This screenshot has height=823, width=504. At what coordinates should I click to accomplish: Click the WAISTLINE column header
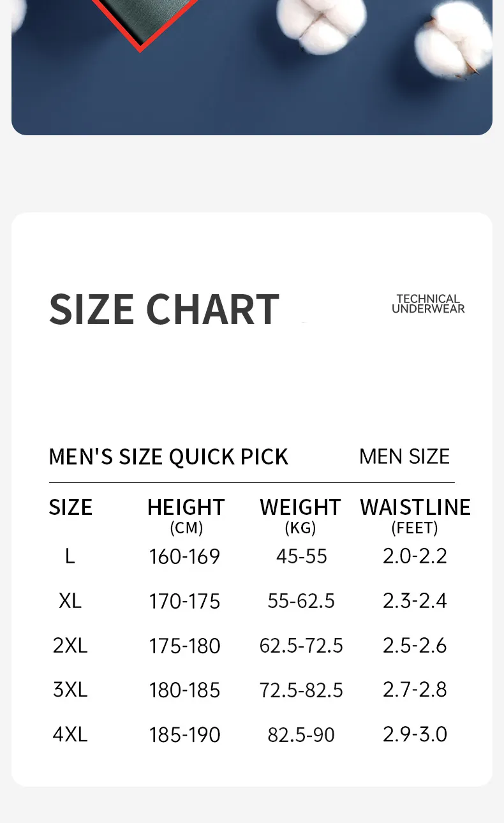[415, 508]
